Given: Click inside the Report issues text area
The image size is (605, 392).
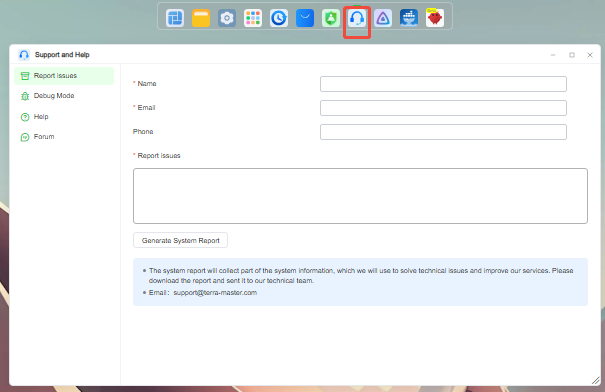Looking at the screenshot, I should (360, 196).
